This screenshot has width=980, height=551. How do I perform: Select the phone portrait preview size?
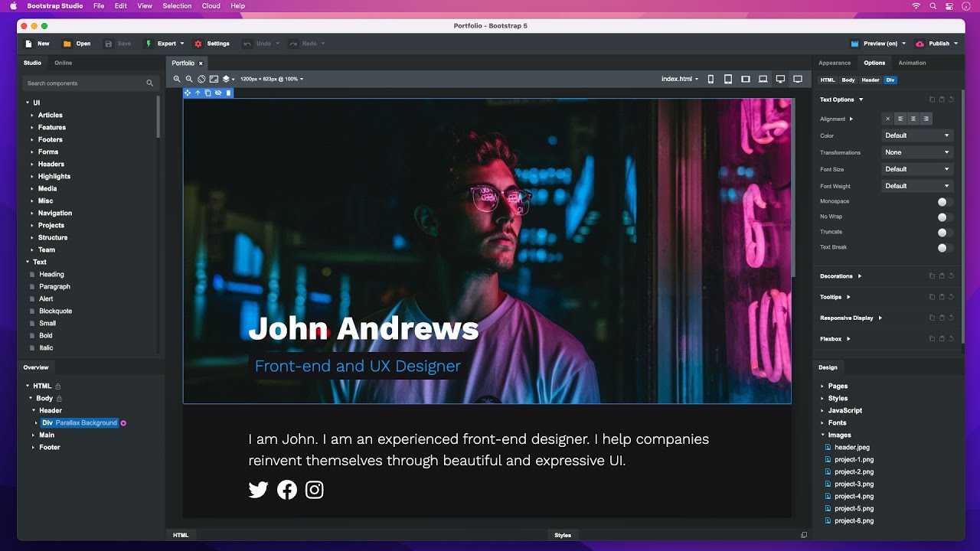[710, 79]
